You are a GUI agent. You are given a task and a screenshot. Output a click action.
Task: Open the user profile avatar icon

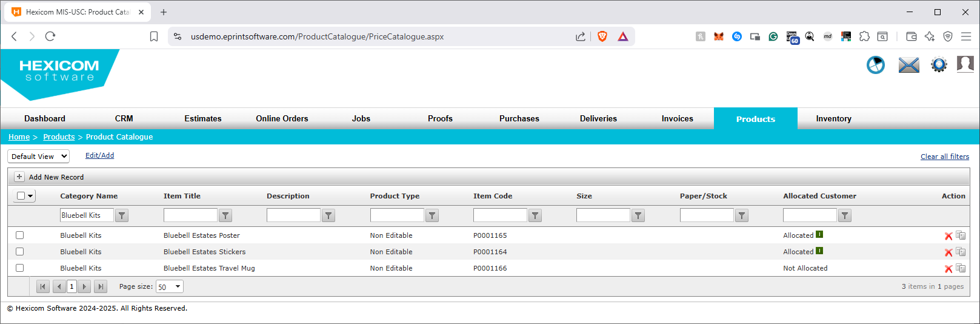[x=965, y=64]
